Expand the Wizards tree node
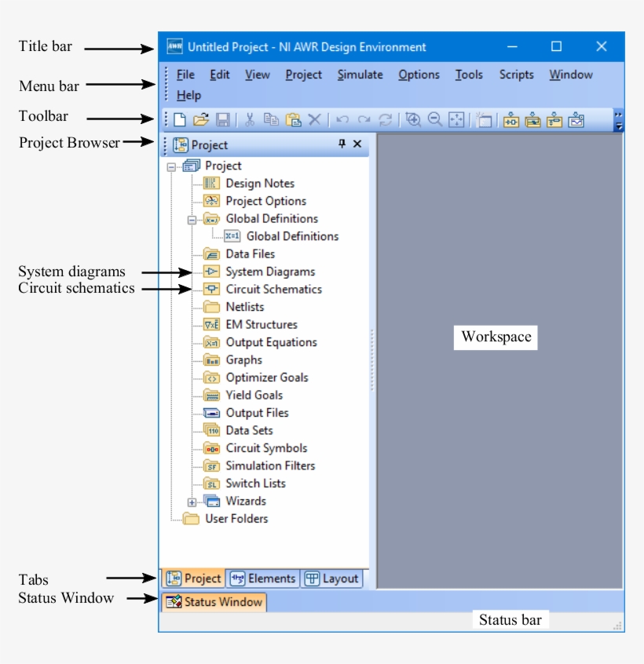 (192, 502)
